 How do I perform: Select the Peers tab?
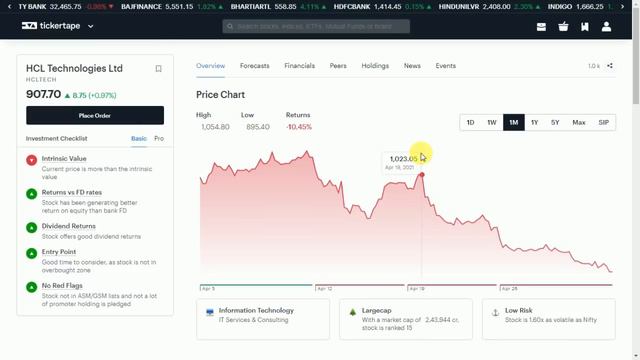338,66
